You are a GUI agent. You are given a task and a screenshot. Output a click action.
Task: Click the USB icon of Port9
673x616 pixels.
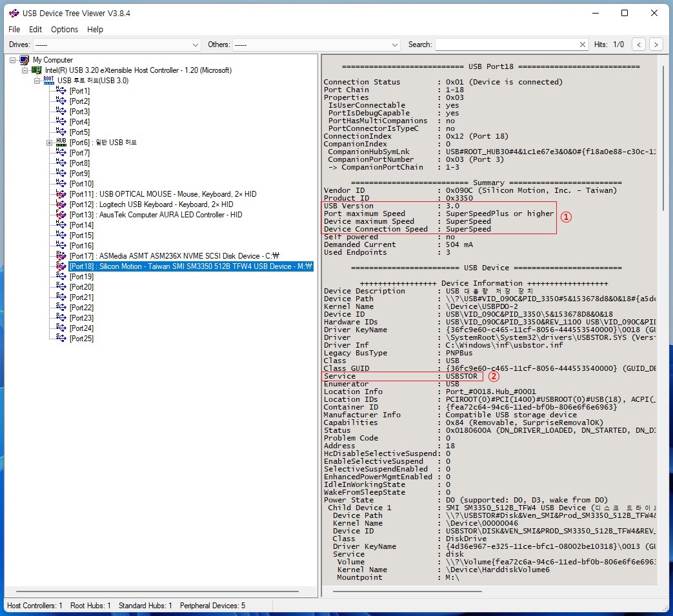[61, 173]
